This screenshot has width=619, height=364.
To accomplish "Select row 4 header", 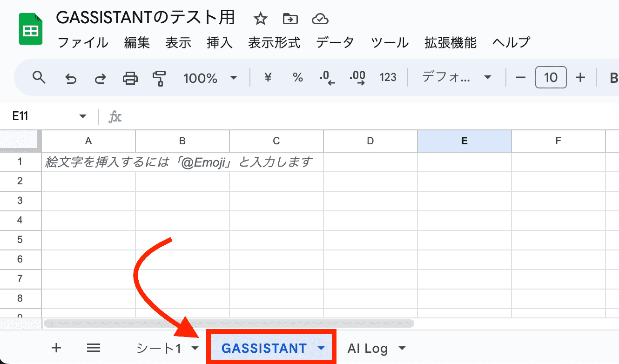I will (20, 220).
